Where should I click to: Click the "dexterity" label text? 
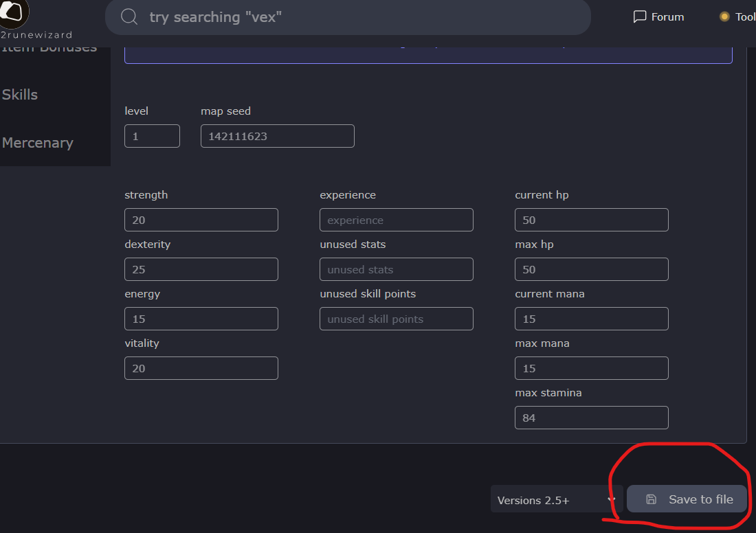tap(148, 245)
